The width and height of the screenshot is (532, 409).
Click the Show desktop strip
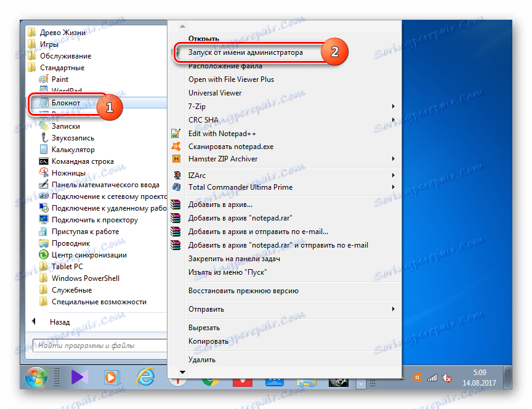[507, 378]
